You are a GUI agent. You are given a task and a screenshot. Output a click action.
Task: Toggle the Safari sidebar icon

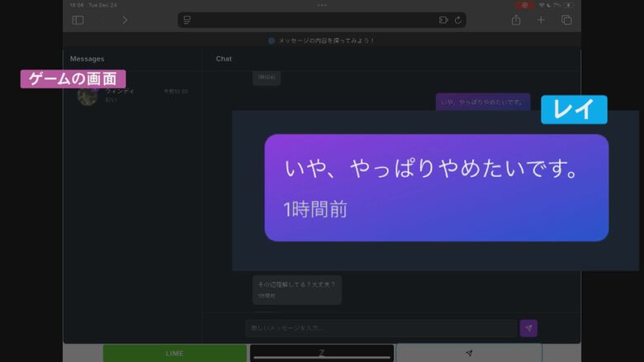click(78, 20)
